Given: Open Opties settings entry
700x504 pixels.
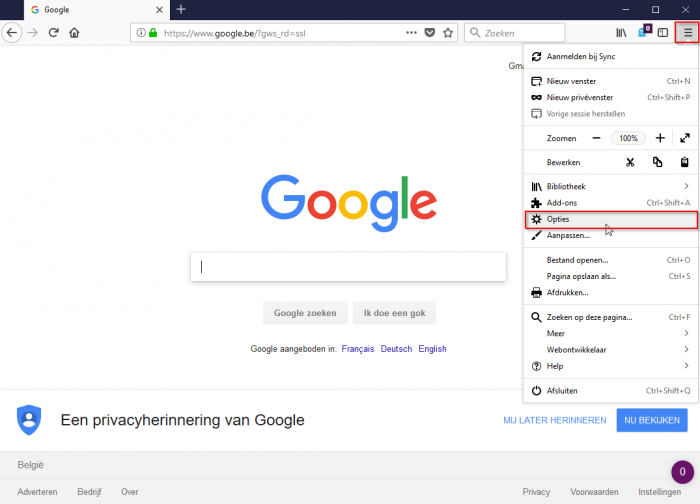Looking at the screenshot, I should [x=610, y=219].
